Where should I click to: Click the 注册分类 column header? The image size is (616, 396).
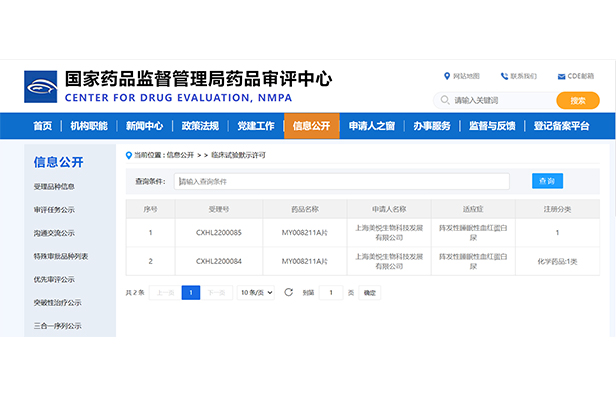point(557,209)
